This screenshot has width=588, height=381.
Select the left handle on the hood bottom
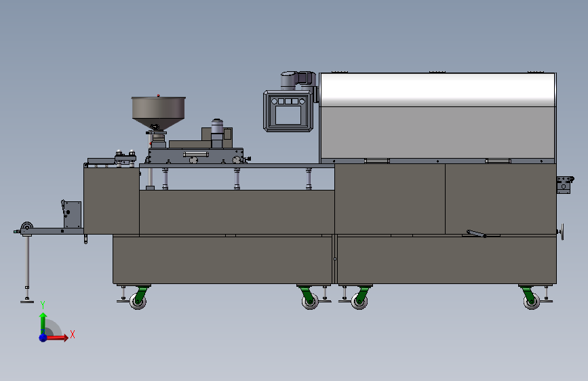tap(377, 161)
